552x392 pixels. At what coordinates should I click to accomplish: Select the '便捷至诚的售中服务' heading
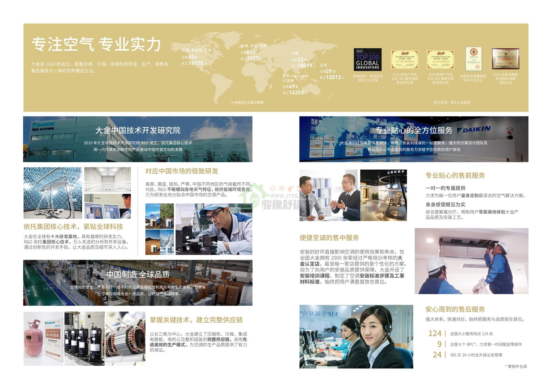(x=329, y=238)
